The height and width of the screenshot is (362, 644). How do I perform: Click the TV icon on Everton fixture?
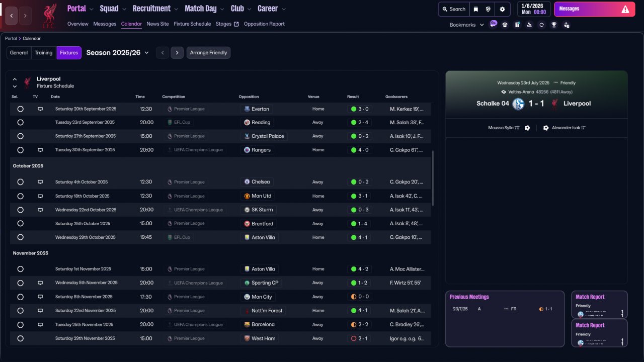[x=40, y=109]
